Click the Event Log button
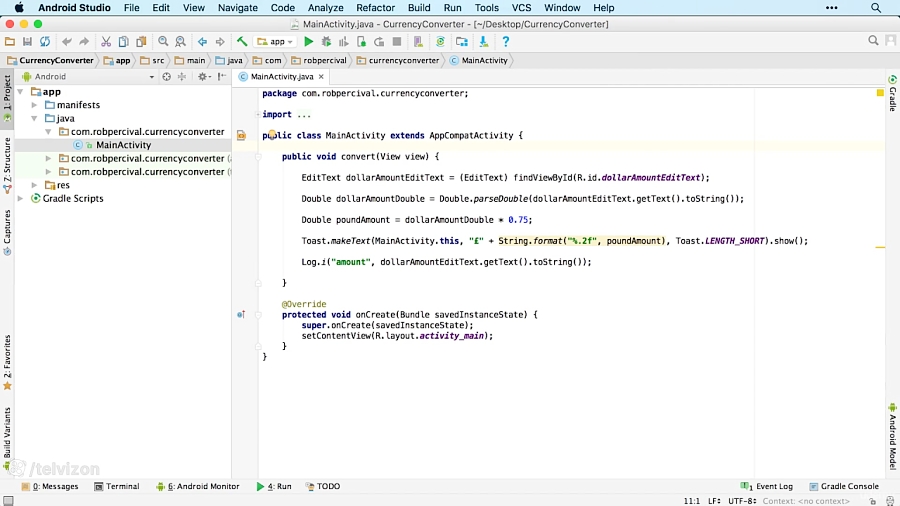The width and height of the screenshot is (900, 506). pos(768,487)
